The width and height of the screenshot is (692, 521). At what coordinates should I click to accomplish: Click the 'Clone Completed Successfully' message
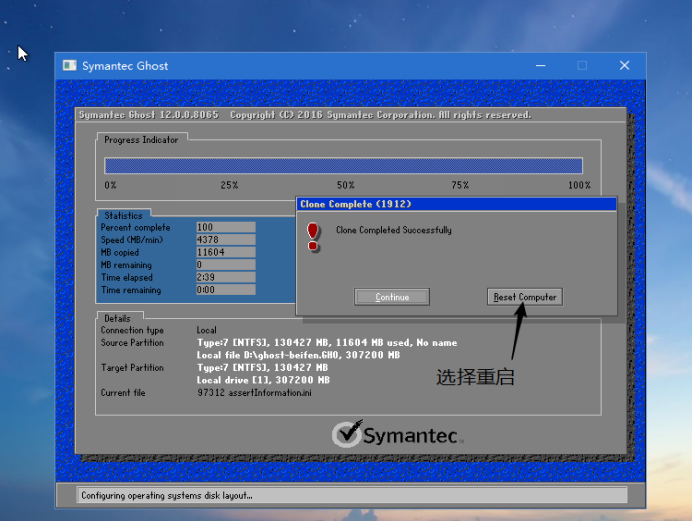point(394,230)
